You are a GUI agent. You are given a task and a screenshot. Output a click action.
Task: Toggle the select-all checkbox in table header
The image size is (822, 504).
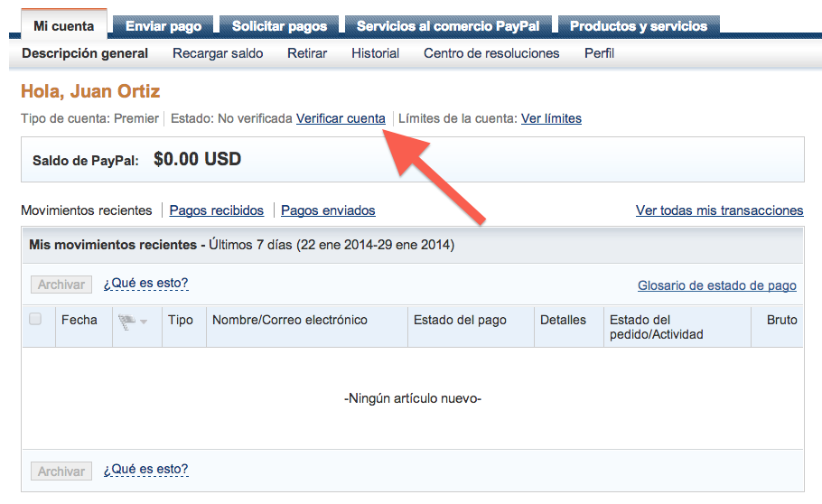[x=35, y=319]
